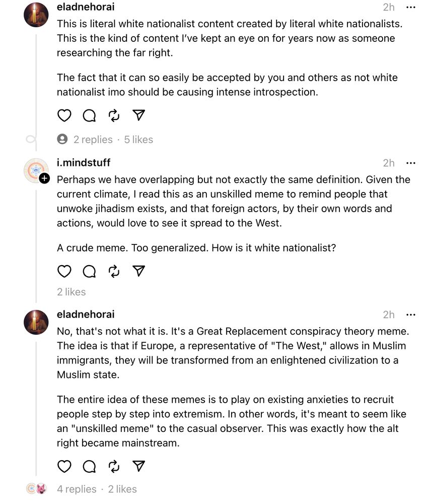The width and height of the screenshot is (426, 504).
Task: Unlike the share arrow post by tapping its heart
Action: click(64, 115)
